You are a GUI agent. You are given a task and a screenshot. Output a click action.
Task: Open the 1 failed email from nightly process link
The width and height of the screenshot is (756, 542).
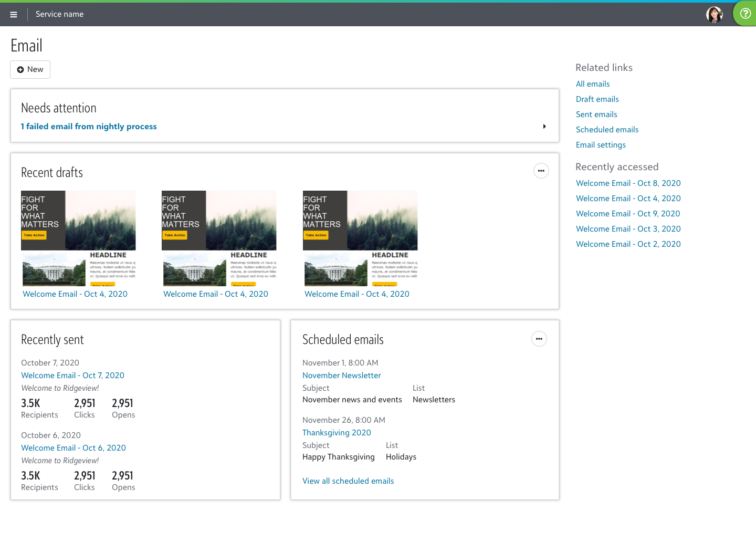pyautogui.click(x=89, y=127)
